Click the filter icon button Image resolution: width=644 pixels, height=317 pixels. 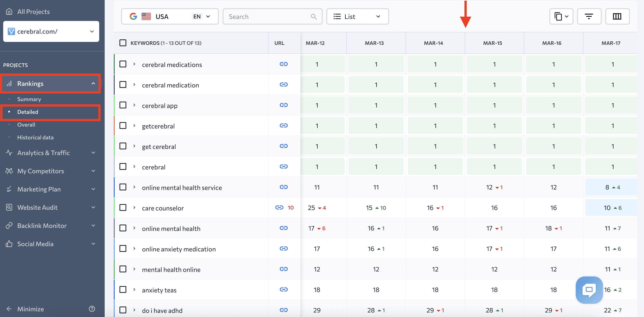[x=589, y=17]
